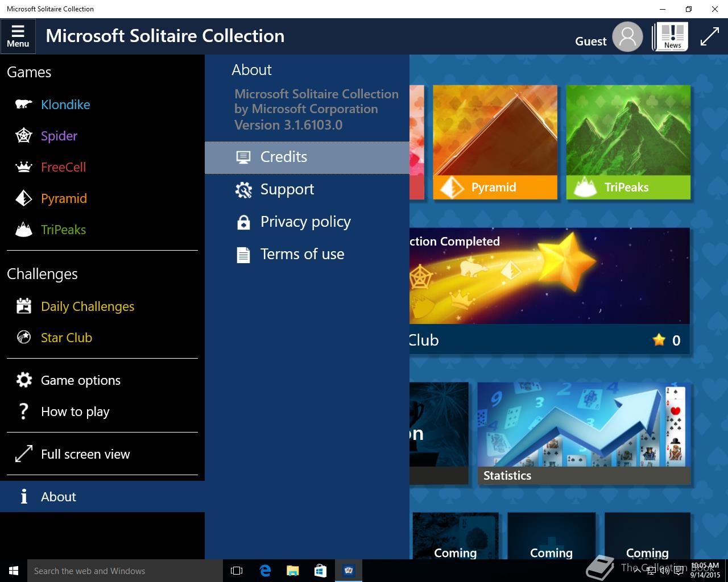728x582 pixels.
Task: Open the Statistics tile
Action: [x=584, y=433]
